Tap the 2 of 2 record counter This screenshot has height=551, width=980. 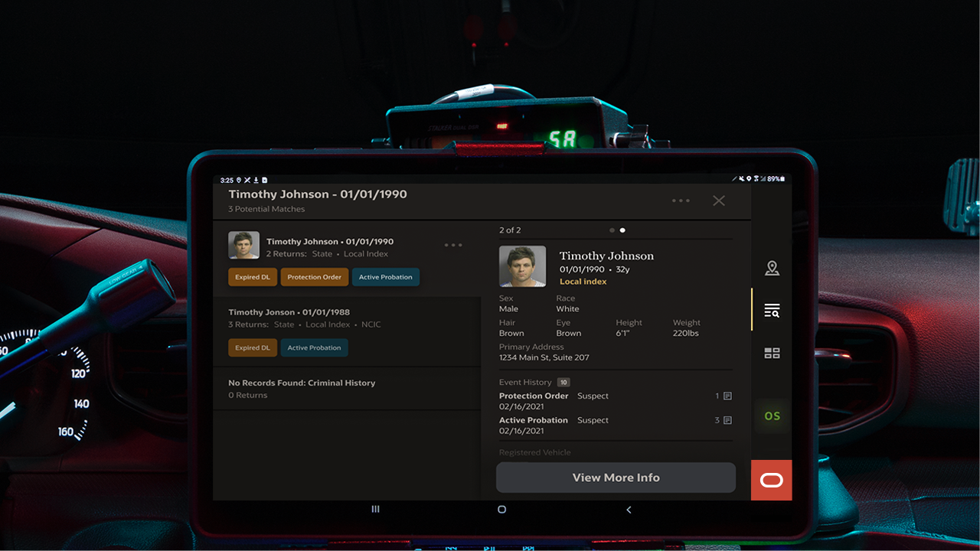coord(510,230)
